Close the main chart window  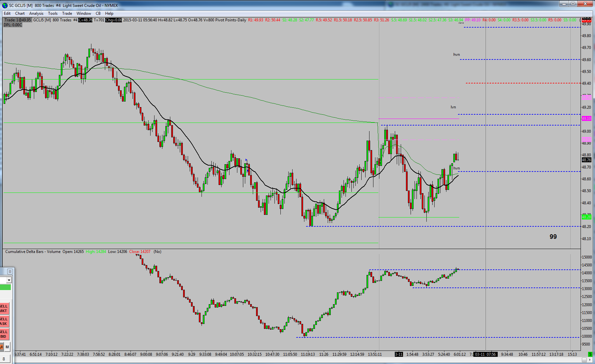[585, 4]
